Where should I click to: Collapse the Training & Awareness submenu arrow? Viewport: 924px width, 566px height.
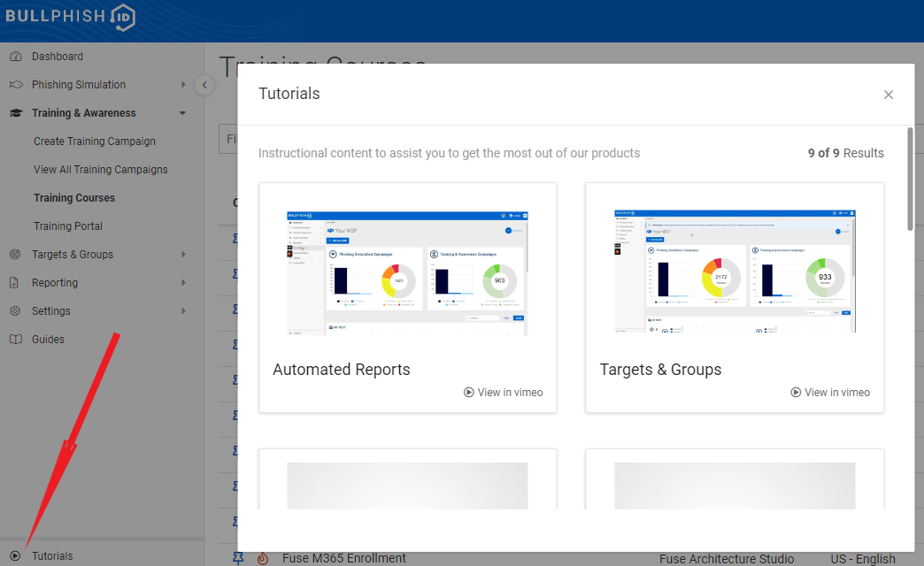pyautogui.click(x=182, y=113)
